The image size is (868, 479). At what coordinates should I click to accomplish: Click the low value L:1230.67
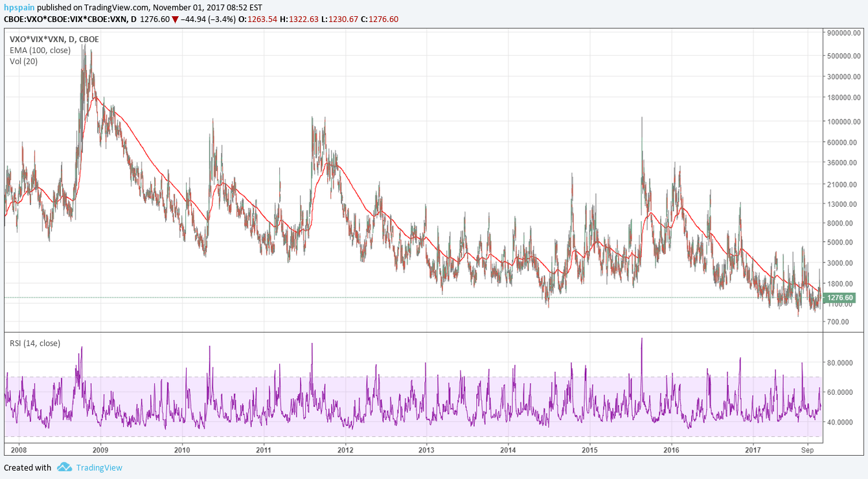[339, 19]
